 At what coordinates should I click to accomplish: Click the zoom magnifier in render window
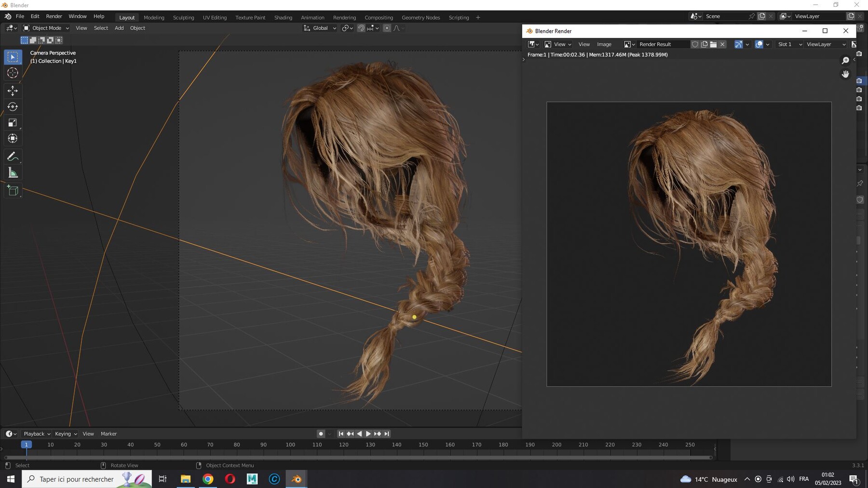(845, 60)
